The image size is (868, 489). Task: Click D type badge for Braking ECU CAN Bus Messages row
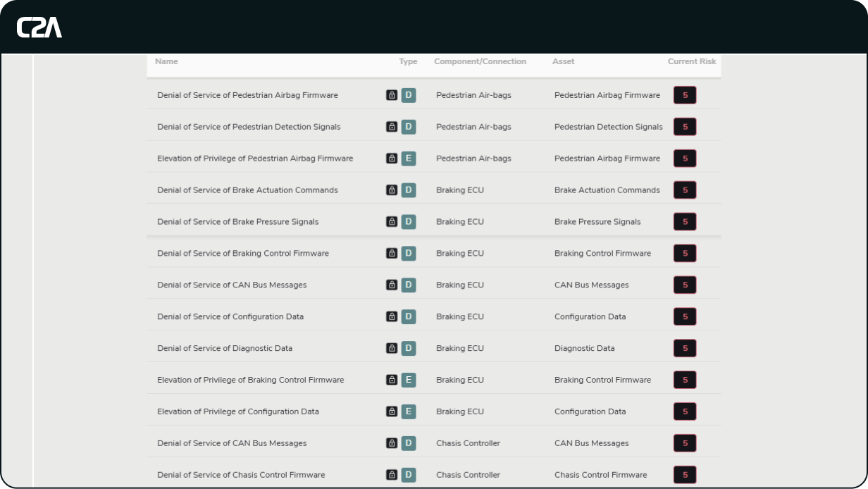[409, 285]
